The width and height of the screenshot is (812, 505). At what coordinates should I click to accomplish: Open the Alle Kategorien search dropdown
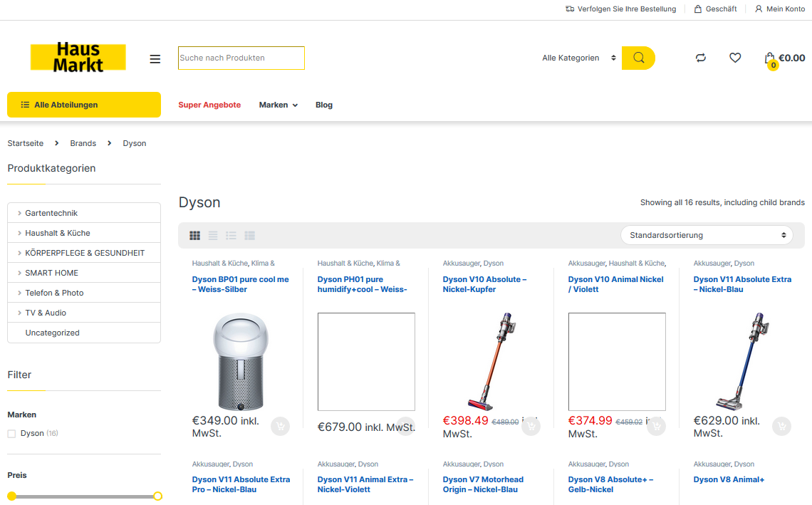(579, 58)
